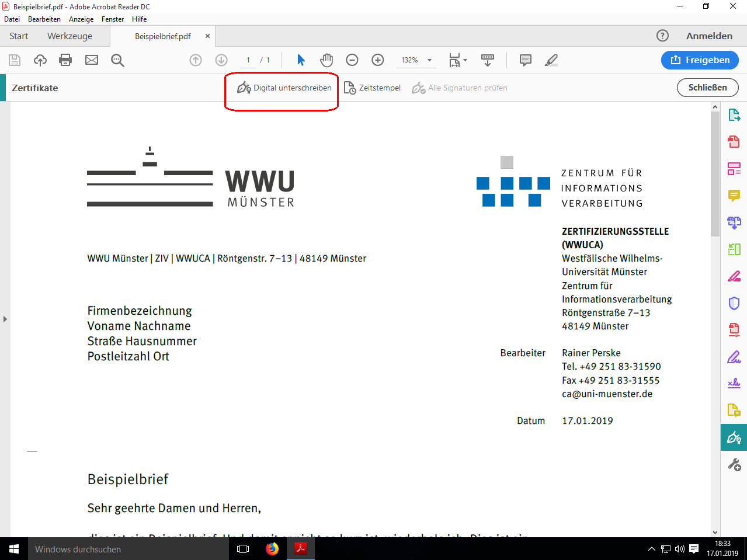Click the Freigeben button
The image size is (747, 560).
700,60
